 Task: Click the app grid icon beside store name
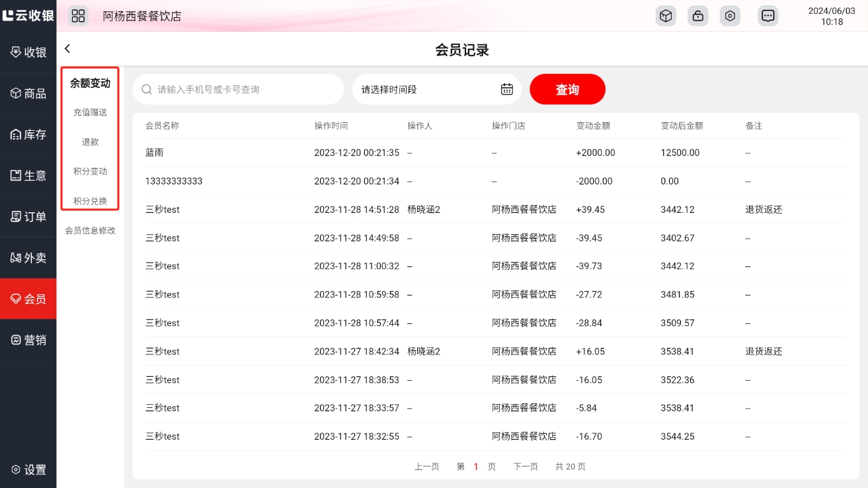point(78,16)
